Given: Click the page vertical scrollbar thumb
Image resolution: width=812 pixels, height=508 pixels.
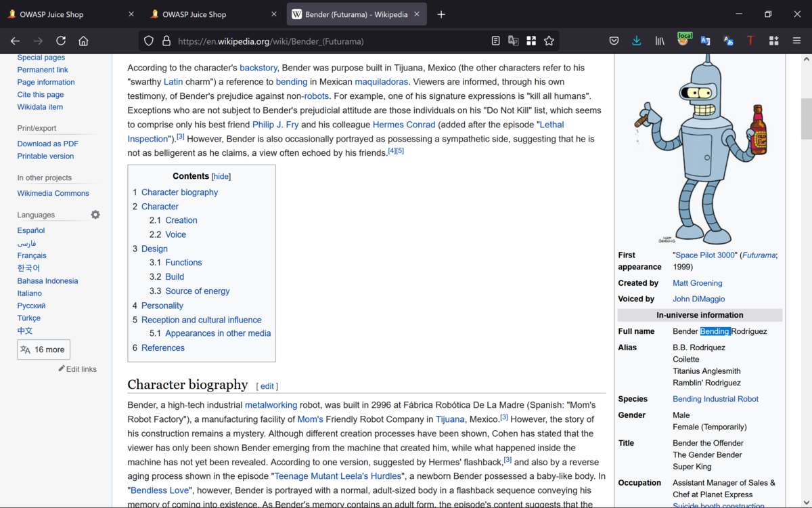Looking at the screenshot, I should [x=806, y=119].
